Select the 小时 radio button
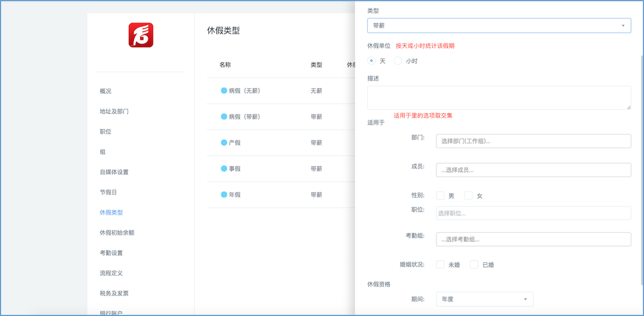This screenshot has height=316, width=644. click(397, 61)
